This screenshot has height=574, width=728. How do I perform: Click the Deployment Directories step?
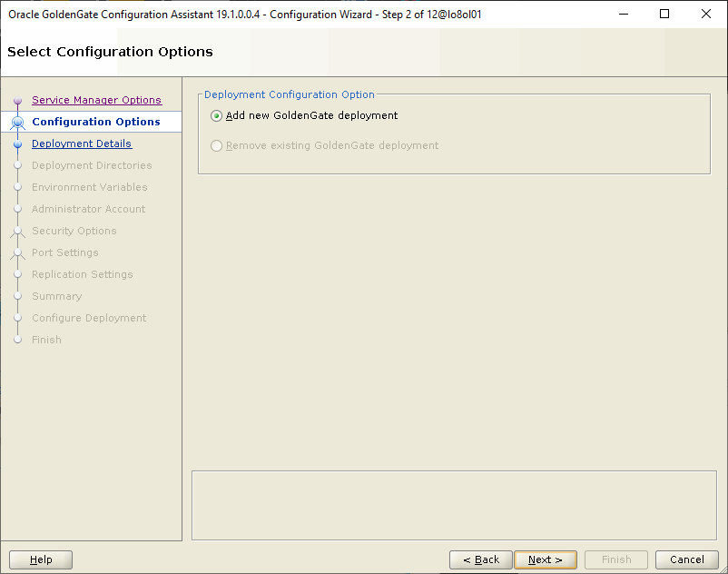coord(92,165)
